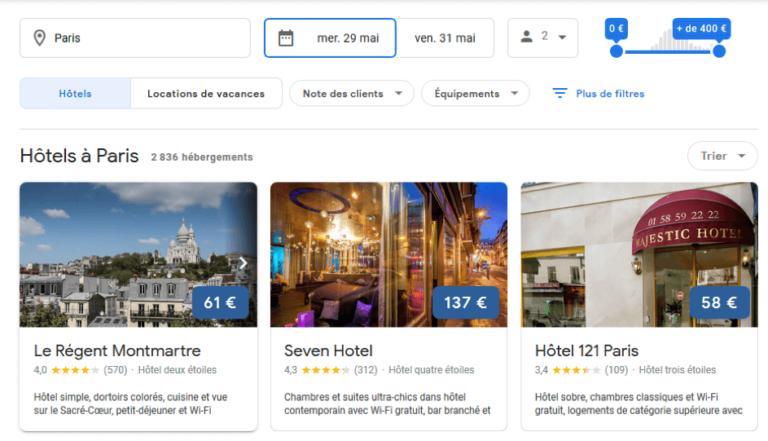Expand the Équipements filter dropdown
The image size is (768, 441).
pyautogui.click(x=475, y=93)
